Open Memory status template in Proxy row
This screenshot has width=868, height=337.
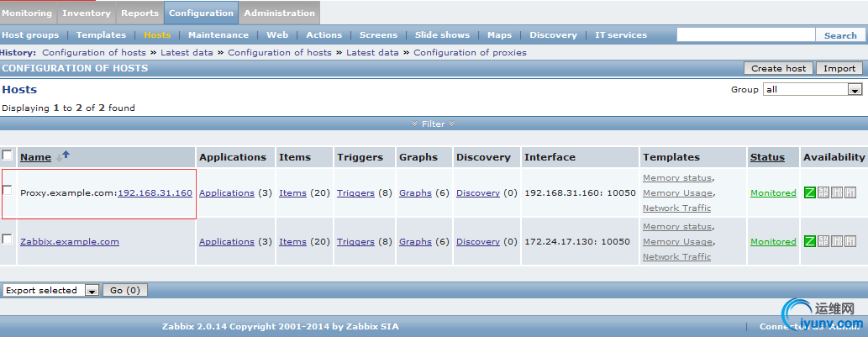[x=677, y=177]
